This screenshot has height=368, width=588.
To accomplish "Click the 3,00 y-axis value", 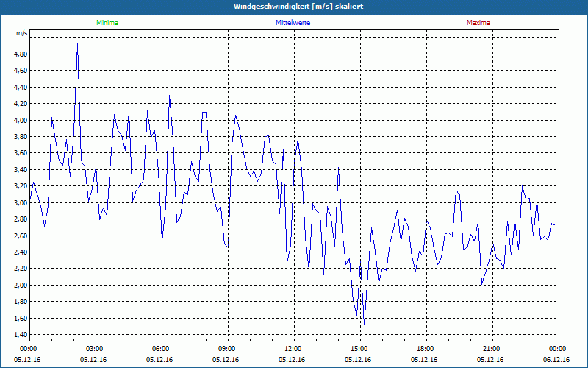I will pos(20,203).
